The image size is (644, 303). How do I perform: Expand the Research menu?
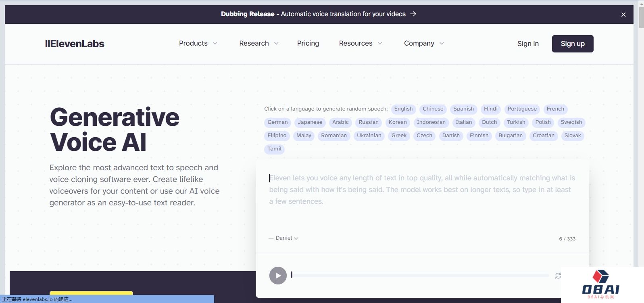(258, 43)
